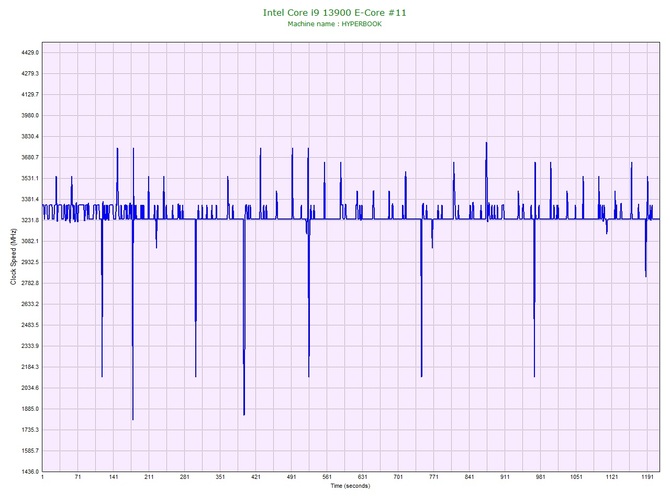Select the Machine name : HYPERBOOK subtitle
670x503 pixels.
click(x=334, y=24)
